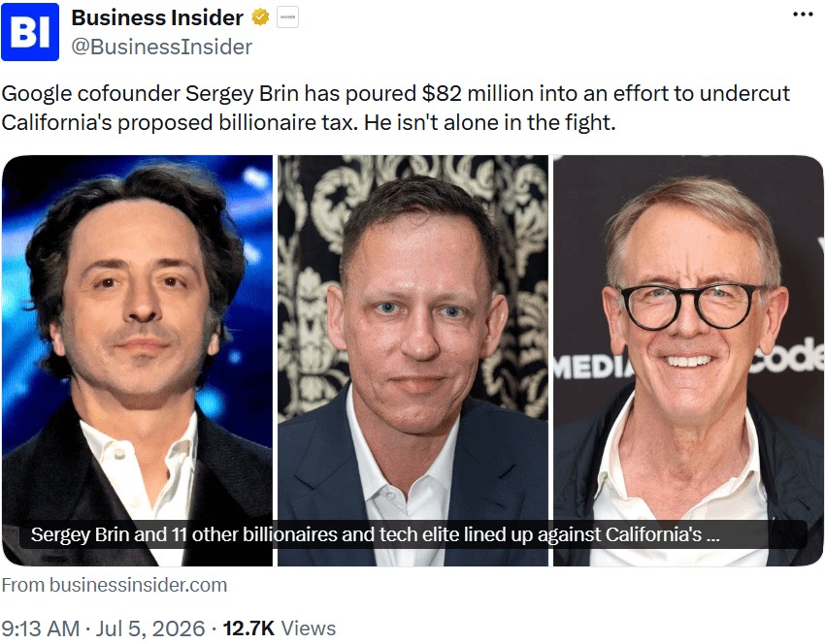
Task: Click the trailing ellipsis of the card headline
Action: (713, 535)
